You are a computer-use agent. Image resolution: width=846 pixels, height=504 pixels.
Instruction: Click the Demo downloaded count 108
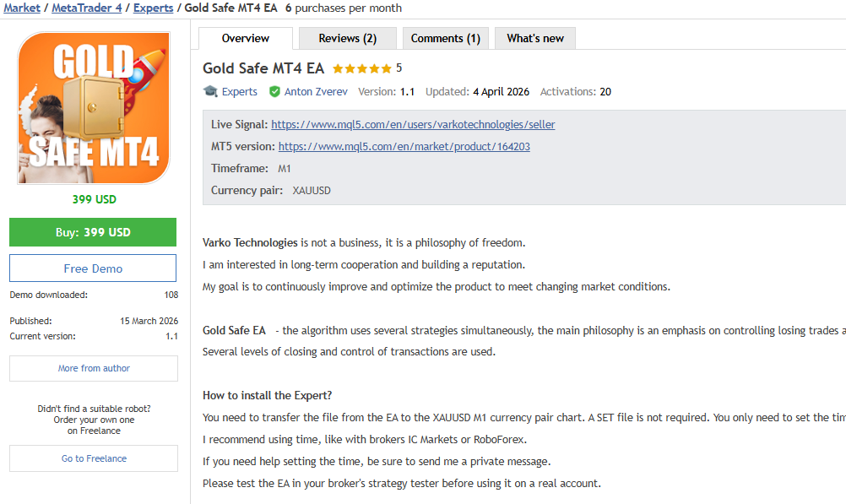[x=171, y=295]
